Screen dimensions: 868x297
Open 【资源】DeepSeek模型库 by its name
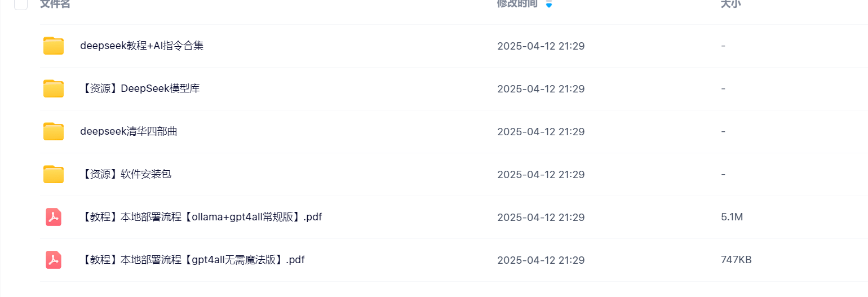coord(140,88)
